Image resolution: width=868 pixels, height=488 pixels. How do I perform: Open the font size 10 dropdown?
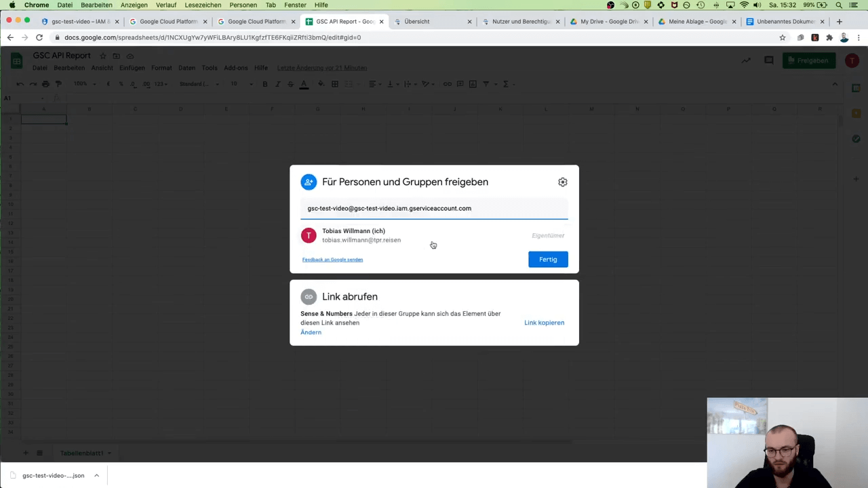(241, 84)
